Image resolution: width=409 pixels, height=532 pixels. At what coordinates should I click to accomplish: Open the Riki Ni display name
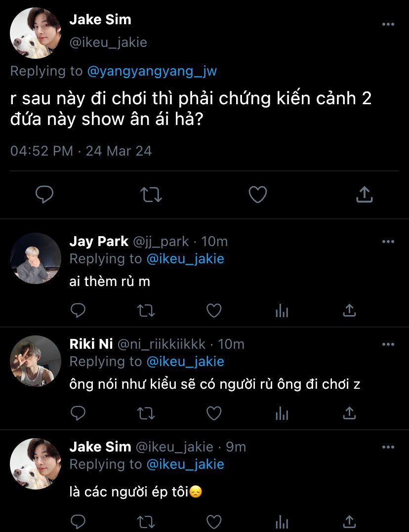[x=91, y=344]
